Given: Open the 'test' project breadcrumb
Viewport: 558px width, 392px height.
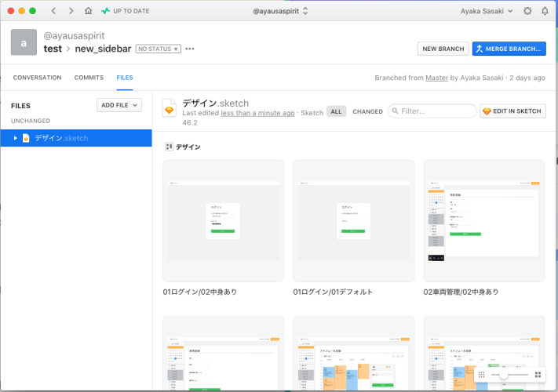Looking at the screenshot, I should [x=53, y=49].
